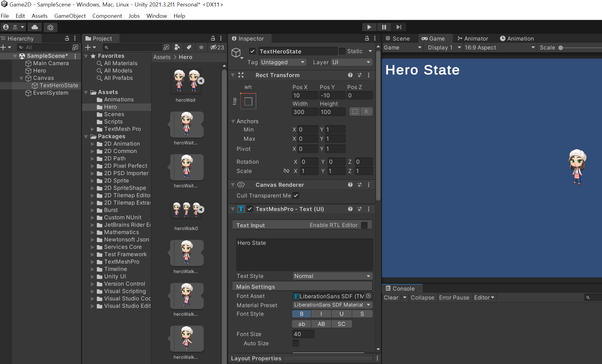Open the Window menu
The height and width of the screenshot is (364, 602).
pyautogui.click(x=156, y=16)
